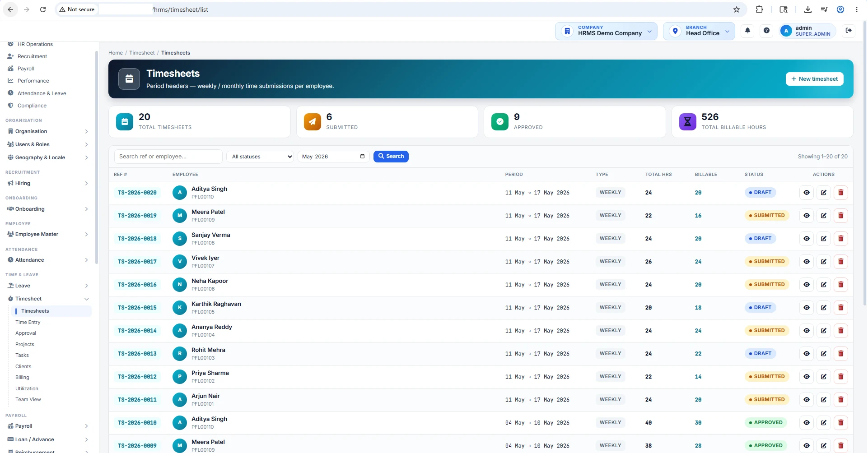Open the company selector dropdown
This screenshot has width=868, height=453.
606,31
